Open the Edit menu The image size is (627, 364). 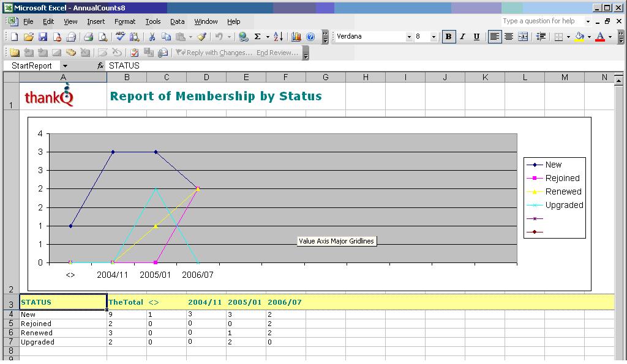48,21
